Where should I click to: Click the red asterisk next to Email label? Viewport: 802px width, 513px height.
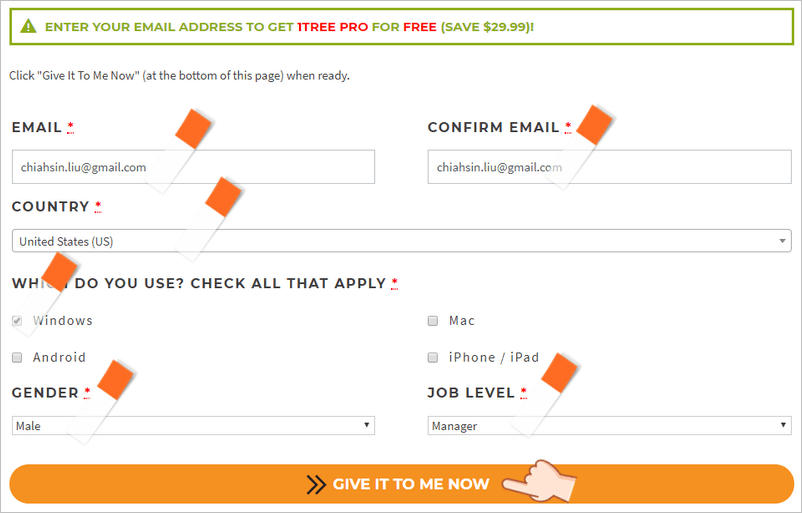(71, 127)
